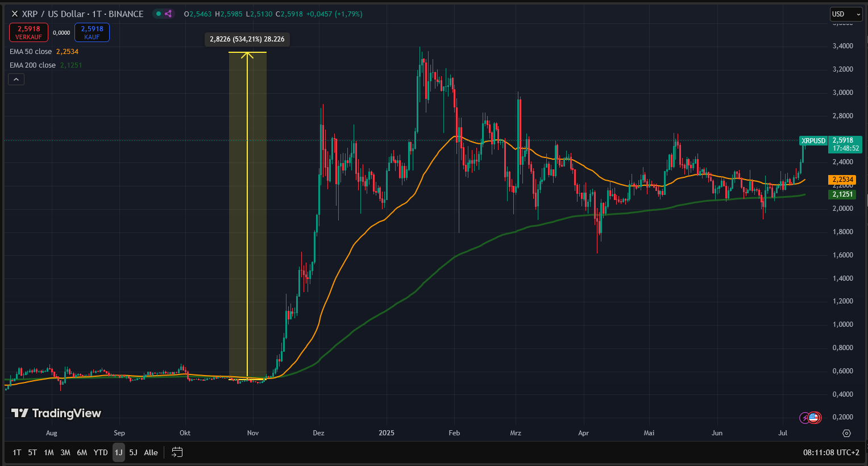Open the UTC+2 timezone menu
The image size is (868, 466).
click(831, 452)
